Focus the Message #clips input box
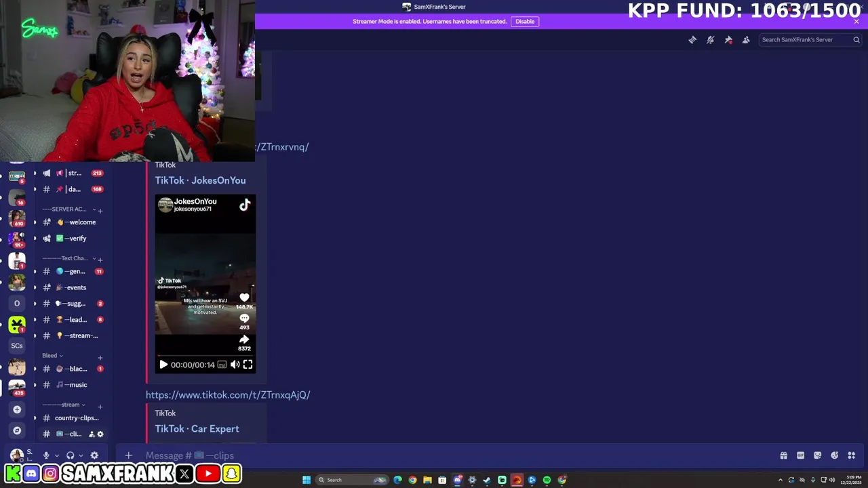The height and width of the screenshot is (488, 868). pos(448,455)
